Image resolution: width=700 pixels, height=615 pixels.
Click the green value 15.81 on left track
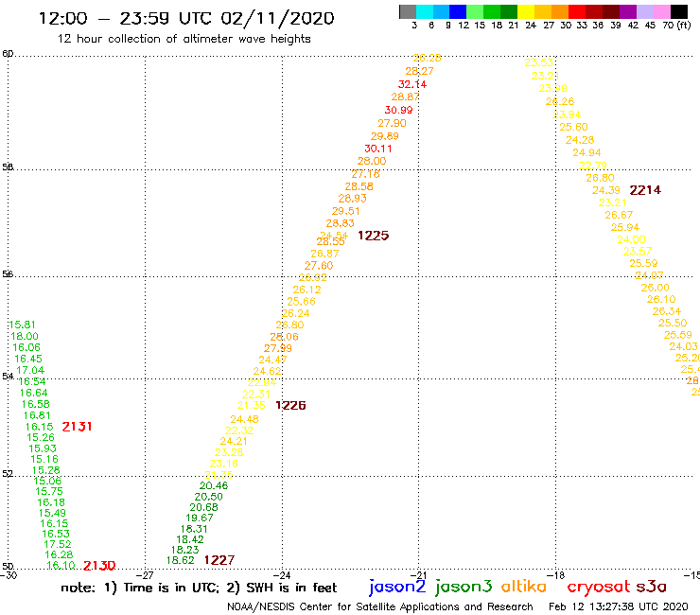22,325
